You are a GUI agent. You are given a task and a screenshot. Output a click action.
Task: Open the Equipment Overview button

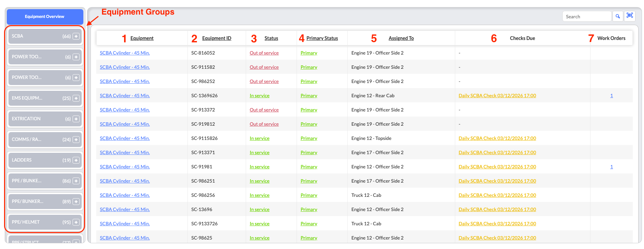45,17
